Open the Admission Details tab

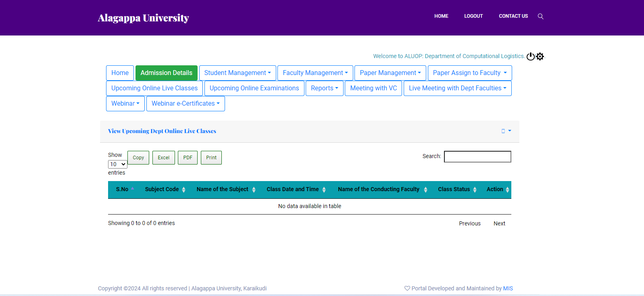click(x=167, y=73)
